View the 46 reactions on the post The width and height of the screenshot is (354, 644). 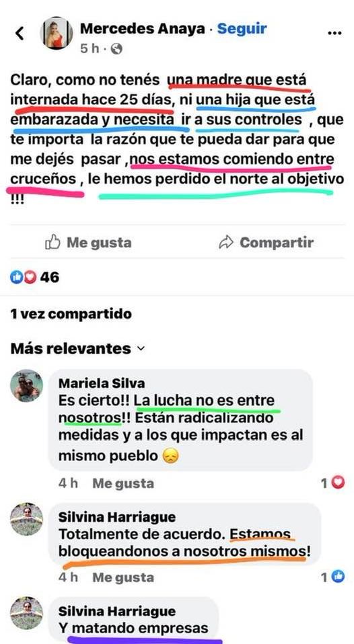[x=34, y=278]
